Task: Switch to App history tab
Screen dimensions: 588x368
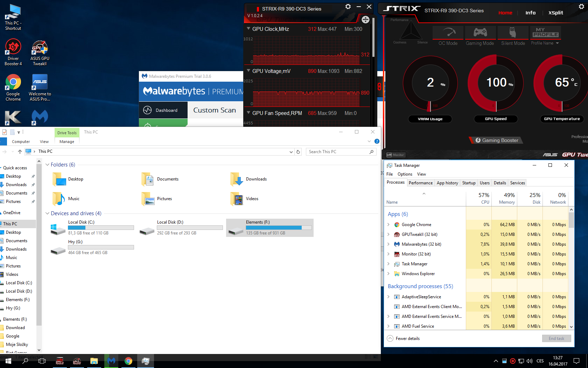Action: tap(447, 183)
